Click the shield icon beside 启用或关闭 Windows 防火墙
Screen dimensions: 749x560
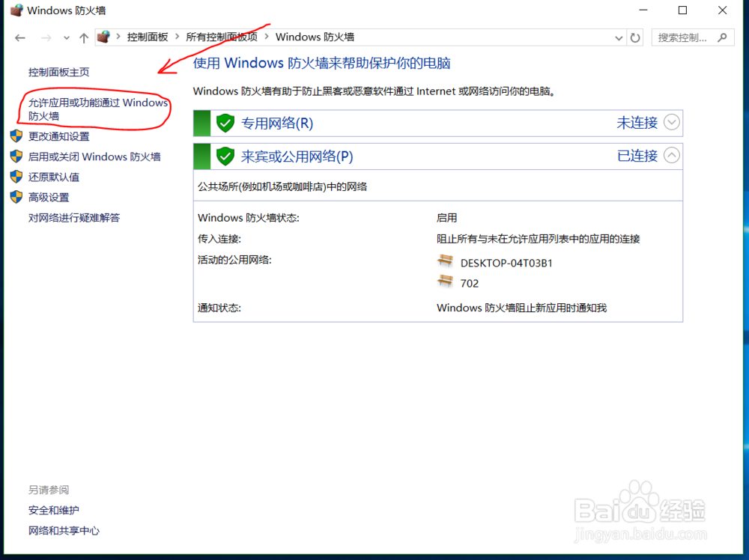pos(16,156)
